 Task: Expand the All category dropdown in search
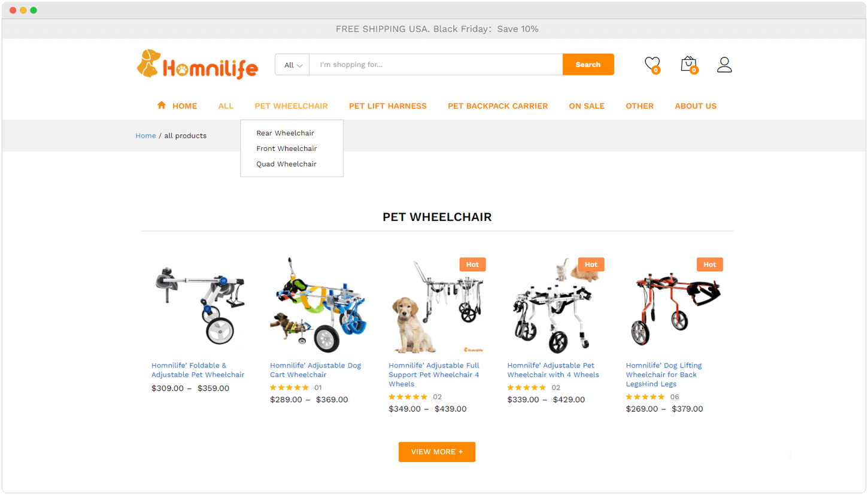tap(292, 65)
